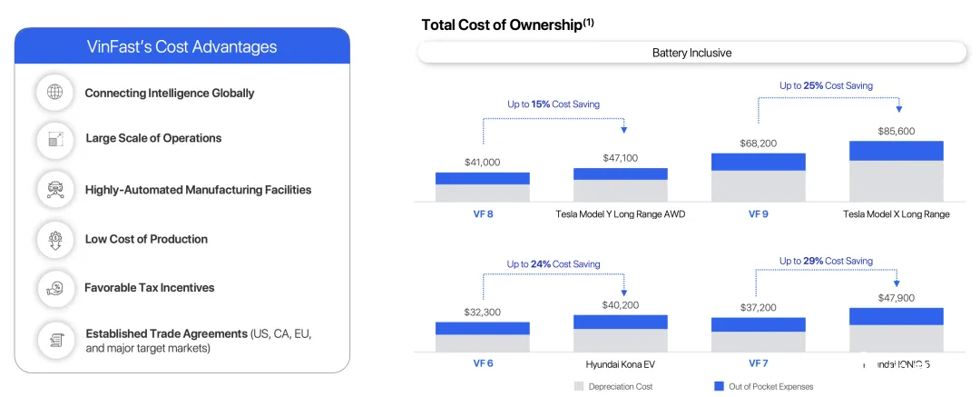Viewport: 980px width, 397px height.
Task: Click the gray segment of the Tesla Model X bar
Action: click(897, 181)
